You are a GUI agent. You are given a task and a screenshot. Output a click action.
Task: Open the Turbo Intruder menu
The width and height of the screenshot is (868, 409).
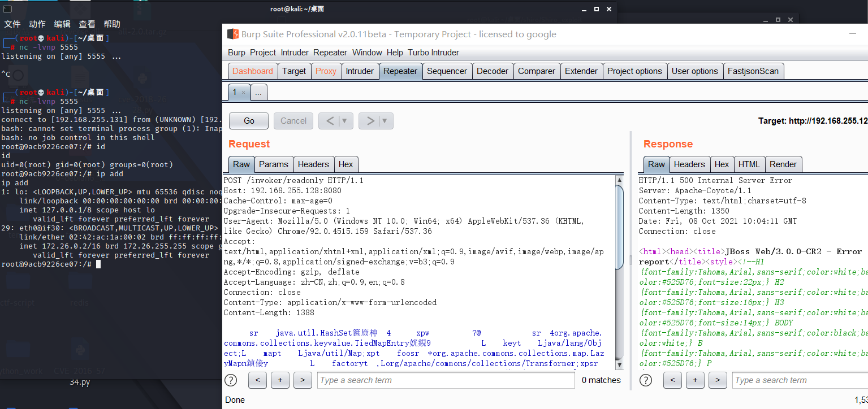pos(433,53)
